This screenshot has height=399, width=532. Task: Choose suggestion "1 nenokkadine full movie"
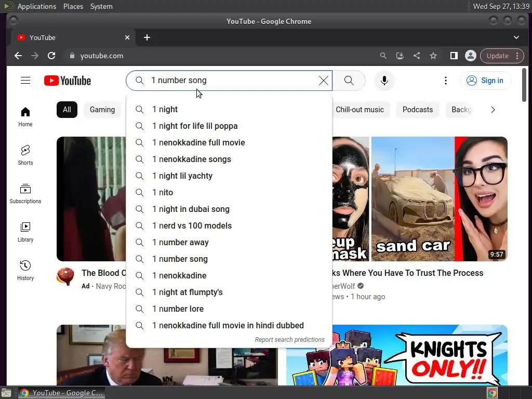coord(229,142)
